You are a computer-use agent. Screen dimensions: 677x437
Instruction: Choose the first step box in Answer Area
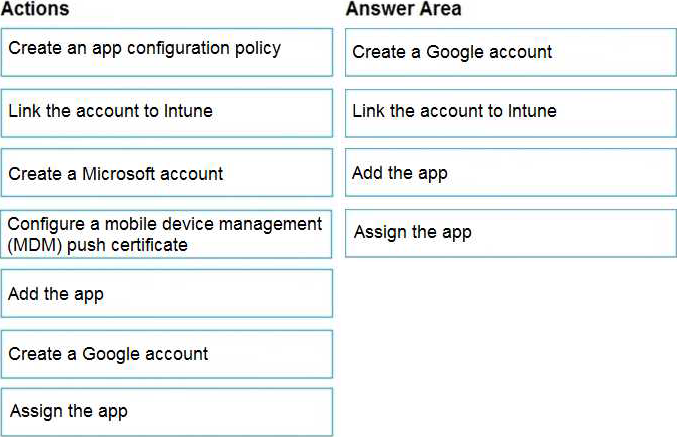510,52
